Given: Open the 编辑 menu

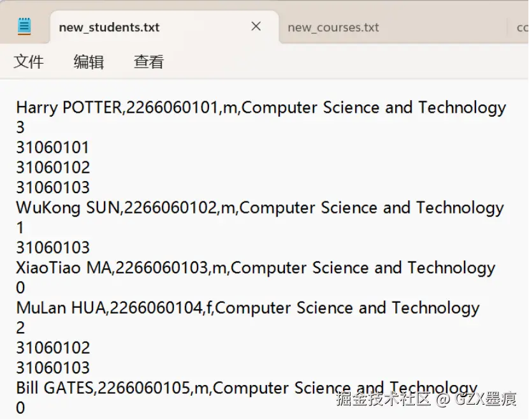Looking at the screenshot, I should [89, 62].
